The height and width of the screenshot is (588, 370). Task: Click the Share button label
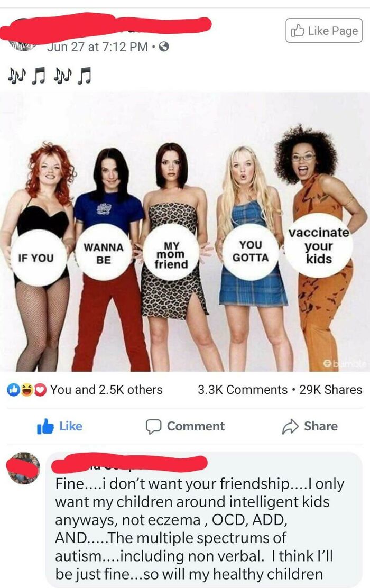[x=321, y=426]
